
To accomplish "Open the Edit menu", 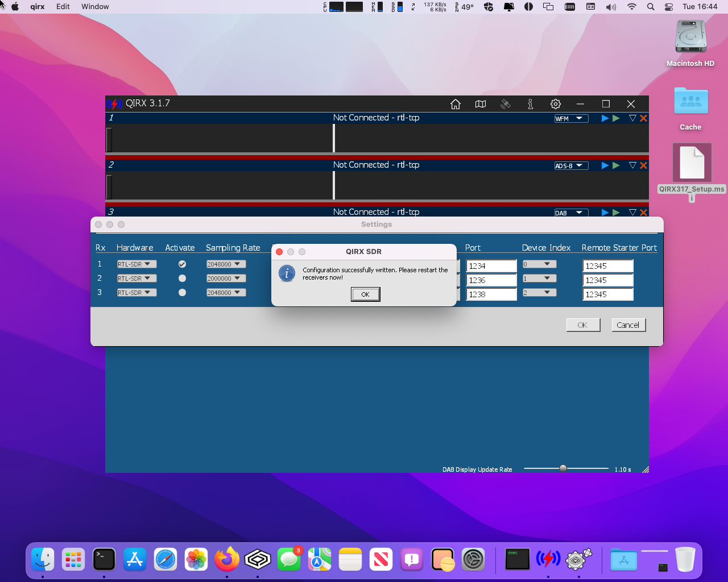I will (63, 7).
